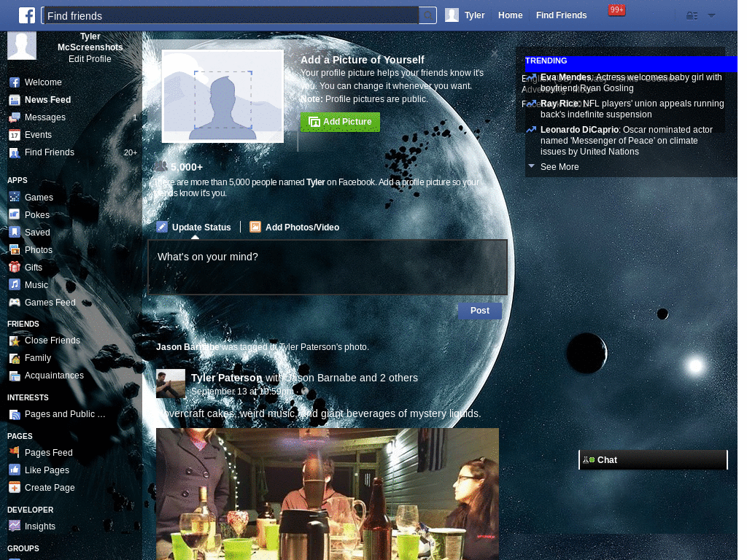Click the profile picture placeholder image
The width and height of the screenshot is (747, 560).
222,96
